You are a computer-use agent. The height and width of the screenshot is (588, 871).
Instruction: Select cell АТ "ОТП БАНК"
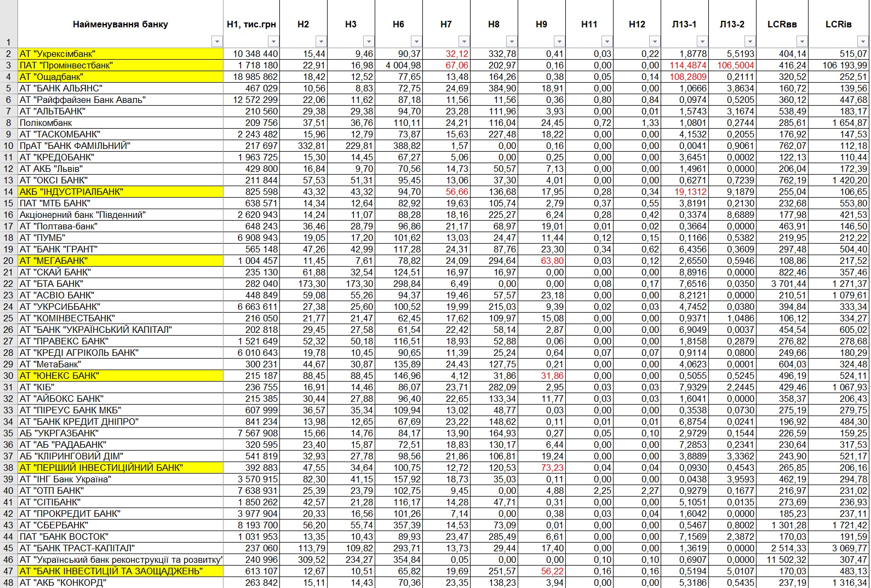[x=121, y=491]
